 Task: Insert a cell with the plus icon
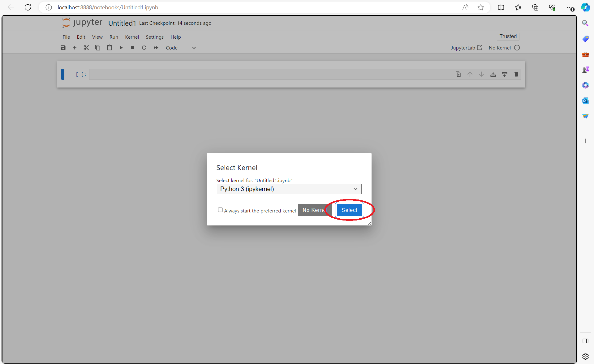(75, 48)
